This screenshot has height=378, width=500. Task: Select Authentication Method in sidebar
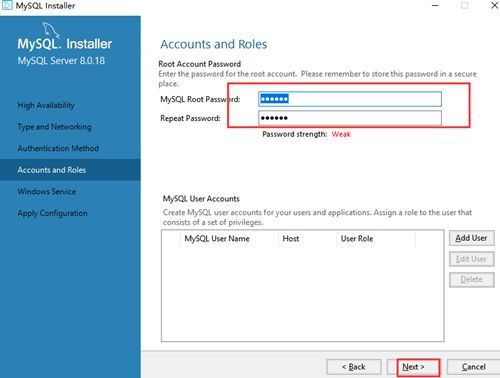click(58, 148)
